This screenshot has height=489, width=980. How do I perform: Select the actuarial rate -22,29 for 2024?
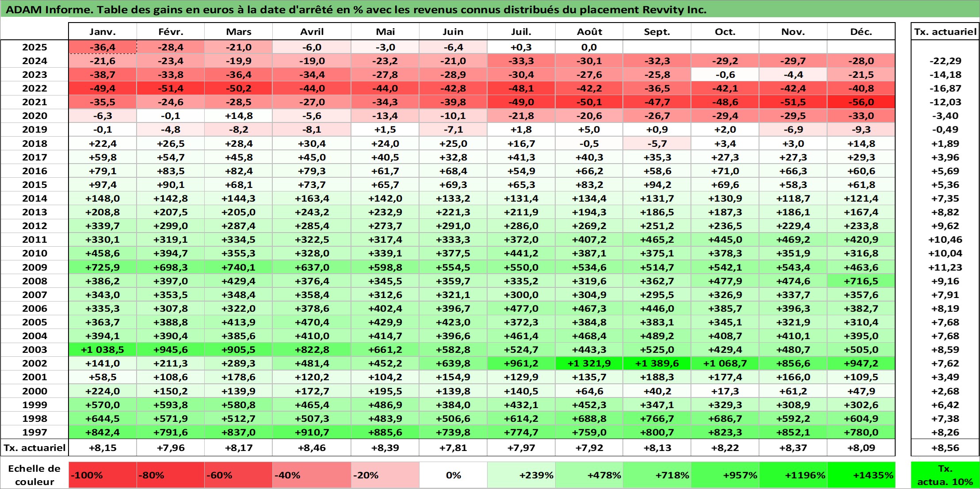[x=945, y=61]
